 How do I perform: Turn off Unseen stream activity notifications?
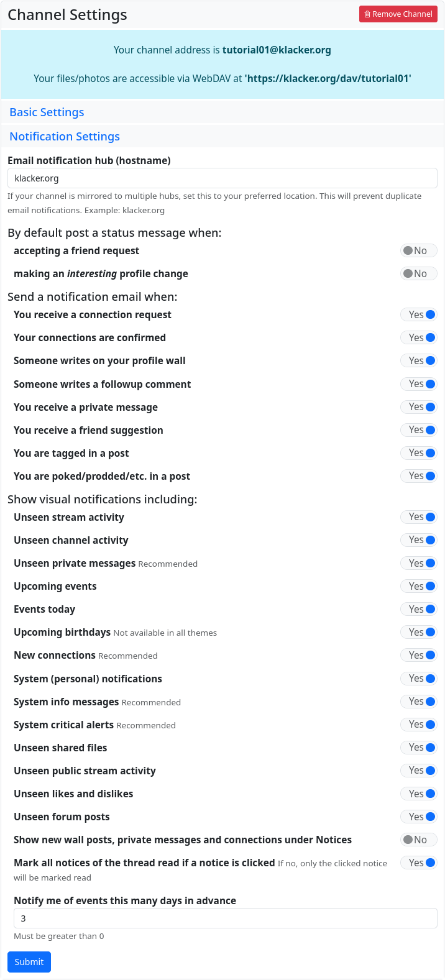click(x=418, y=517)
